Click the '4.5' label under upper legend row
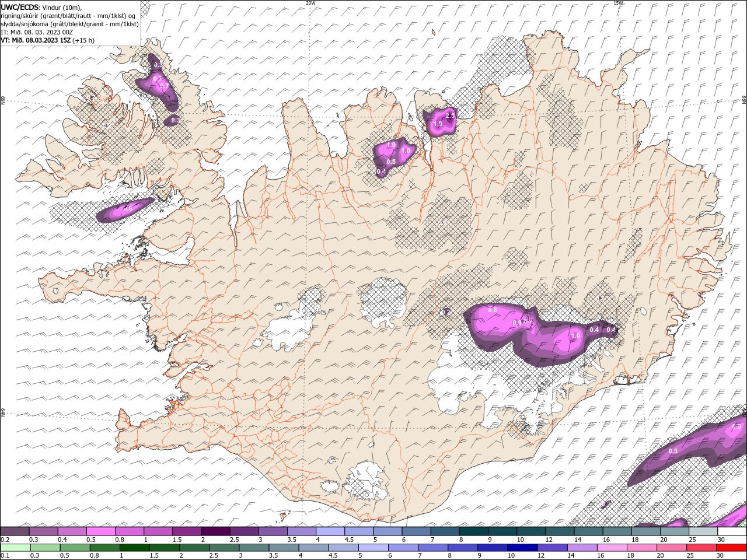This screenshot has width=747, height=560. click(x=349, y=540)
